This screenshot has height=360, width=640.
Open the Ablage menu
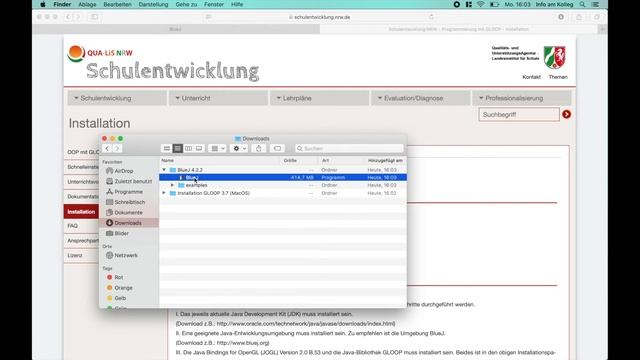pyautogui.click(x=87, y=4)
